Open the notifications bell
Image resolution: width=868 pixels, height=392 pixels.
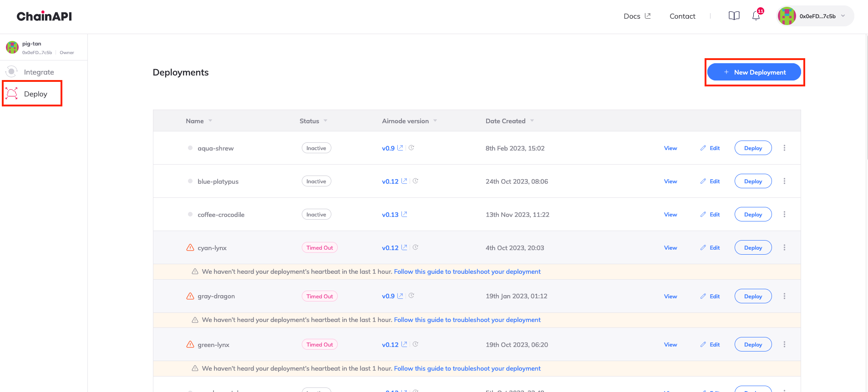pyautogui.click(x=756, y=16)
